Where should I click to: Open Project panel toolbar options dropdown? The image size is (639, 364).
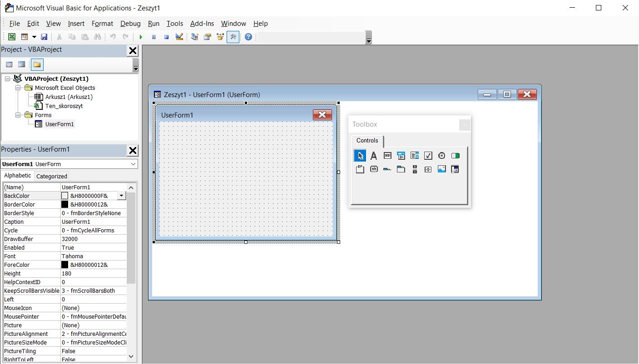click(x=136, y=65)
